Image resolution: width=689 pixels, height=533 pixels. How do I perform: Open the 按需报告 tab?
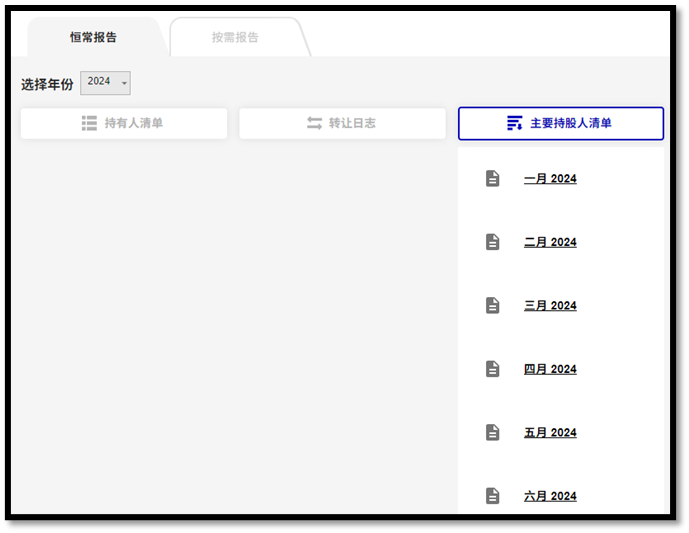[x=235, y=37]
